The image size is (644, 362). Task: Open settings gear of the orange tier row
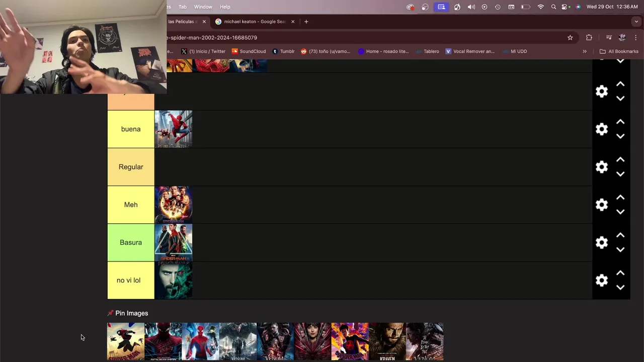click(x=602, y=92)
